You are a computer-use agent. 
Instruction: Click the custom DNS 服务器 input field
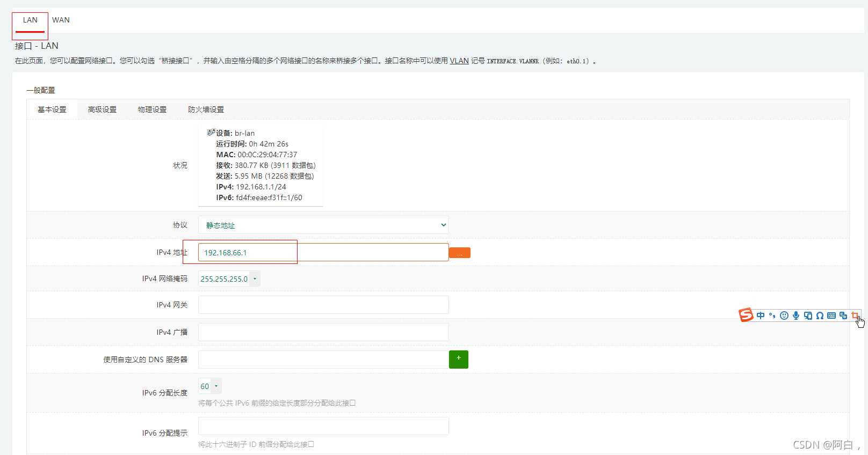323,359
